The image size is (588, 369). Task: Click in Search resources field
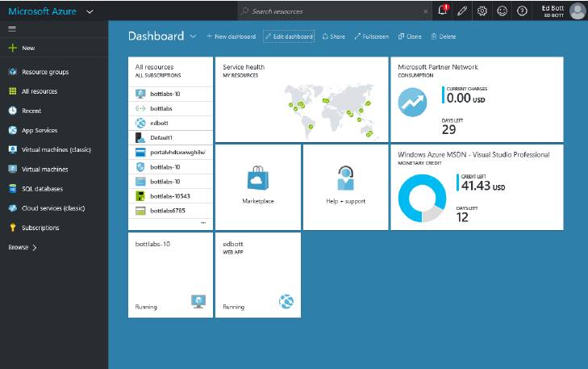point(334,11)
